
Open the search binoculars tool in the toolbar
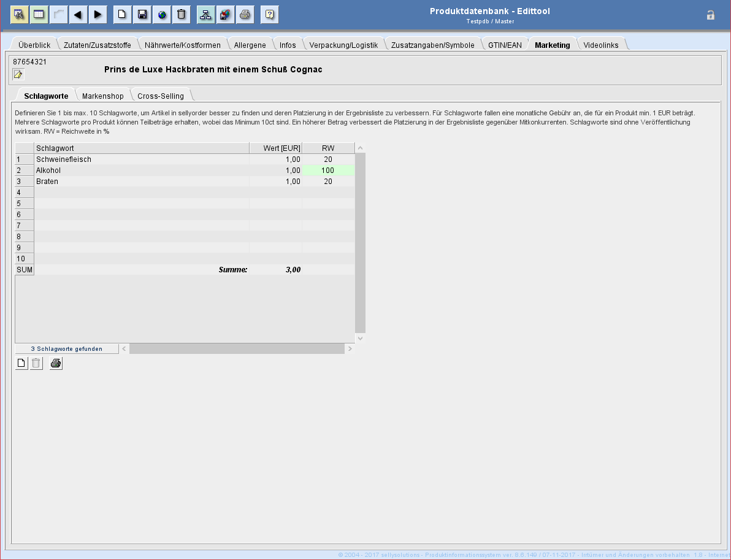coord(19,15)
